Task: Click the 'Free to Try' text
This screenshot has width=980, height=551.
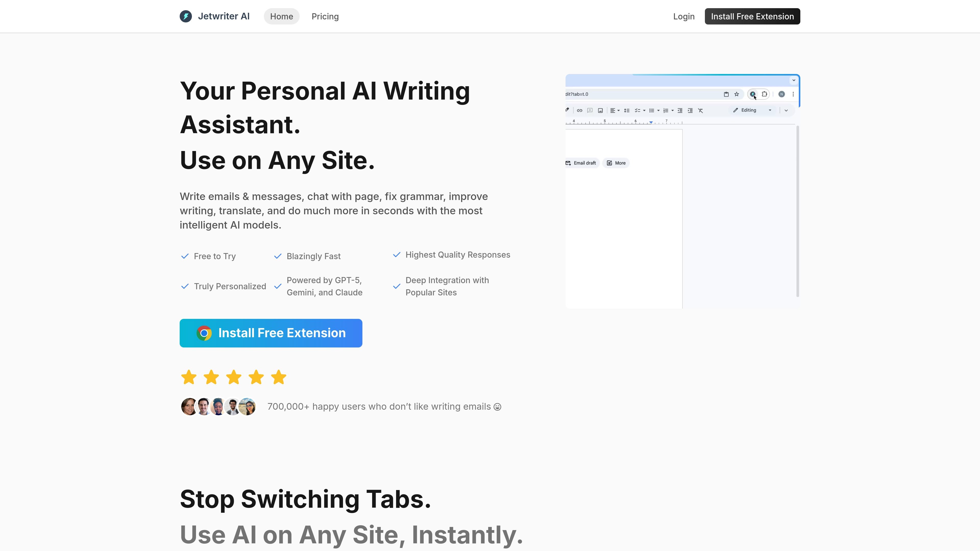Action: point(215,256)
